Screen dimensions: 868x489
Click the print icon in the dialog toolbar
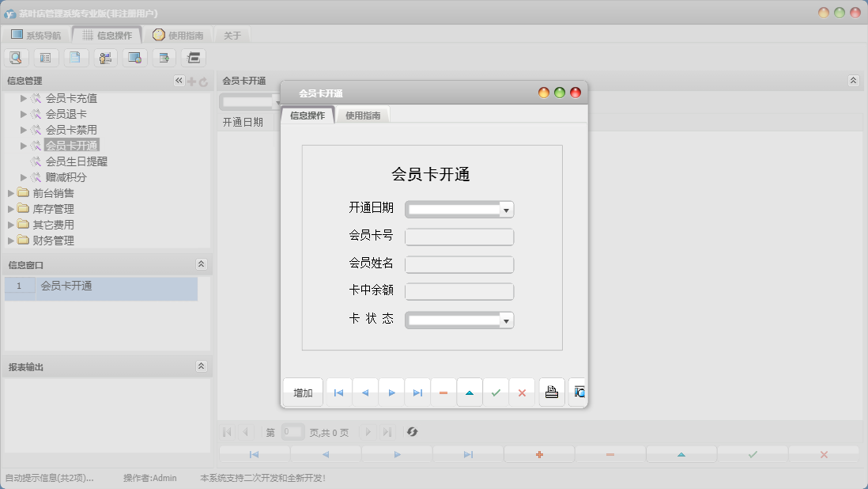click(x=551, y=392)
